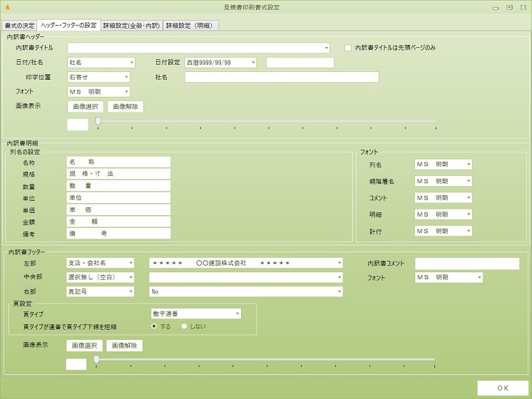Click the footer image size slider thumb
This screenshot has height=399, width=532.
[96, 359]
